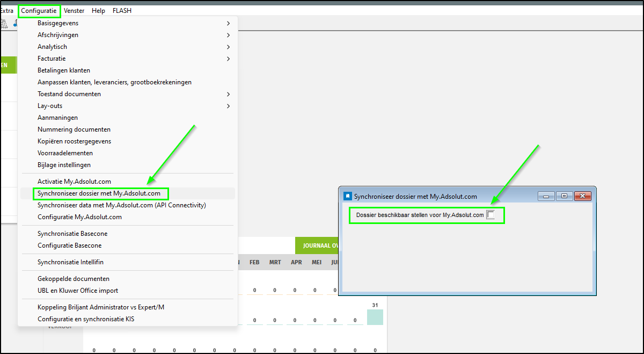Click the teal chart bar labeled 31
The image size is (644, 354).
click(375, 317)
